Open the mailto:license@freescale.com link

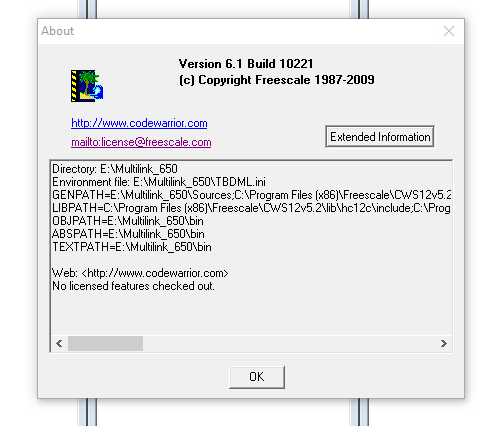pyautogui.click(x=141, y=142)
